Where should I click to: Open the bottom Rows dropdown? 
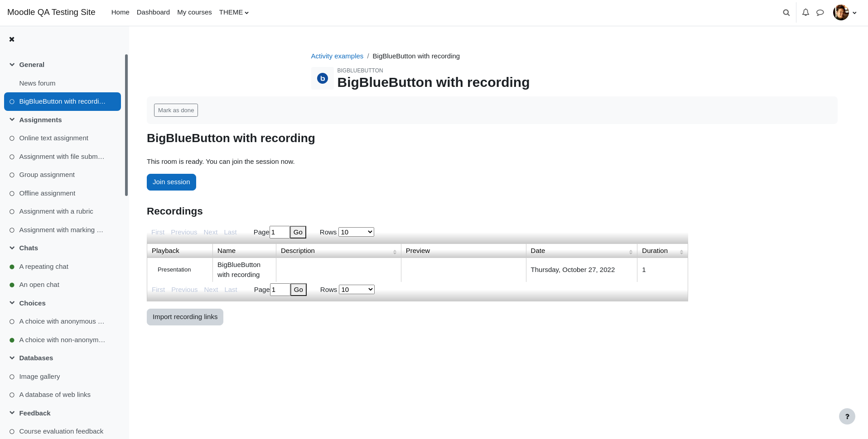point(357,290)
